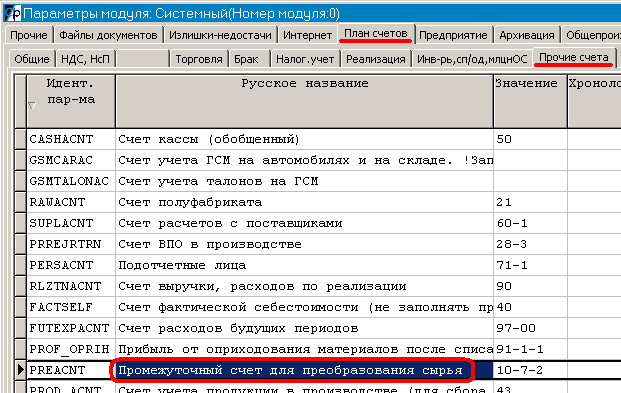This screenshot has width=621, height=393.
Task: Click the value 91-1-1 for PROF_OPRIH
Action: point(530,349)
